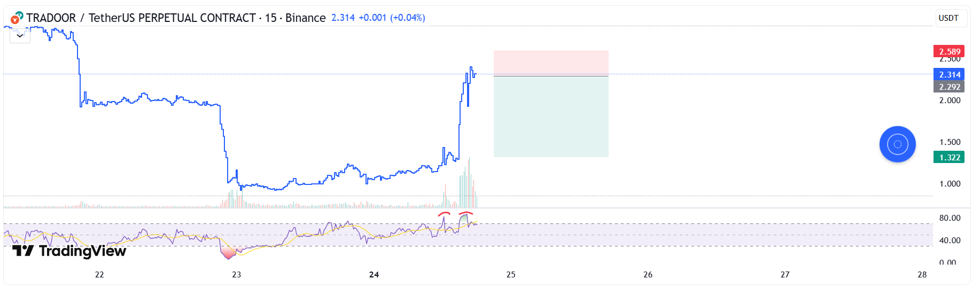The height and width of the screenshot is (294, 980).
Task: Click the blue 2.314 current price tag
Action: point(948,74)
